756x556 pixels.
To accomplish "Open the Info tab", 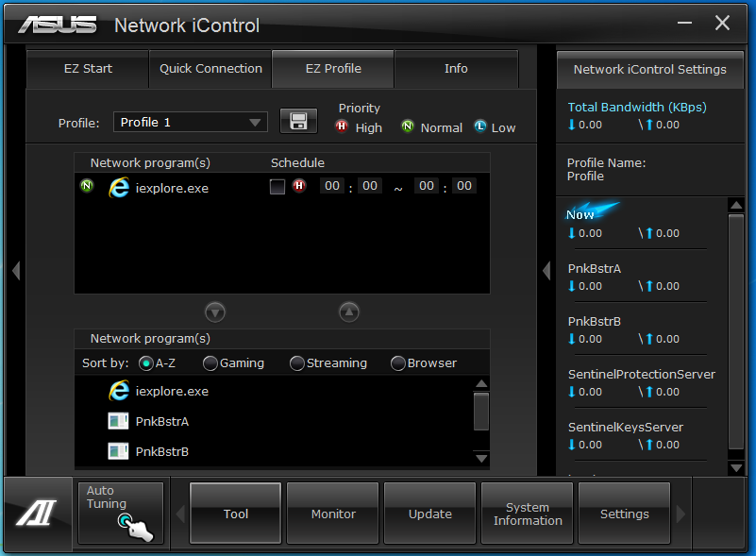I will point(456,69).
